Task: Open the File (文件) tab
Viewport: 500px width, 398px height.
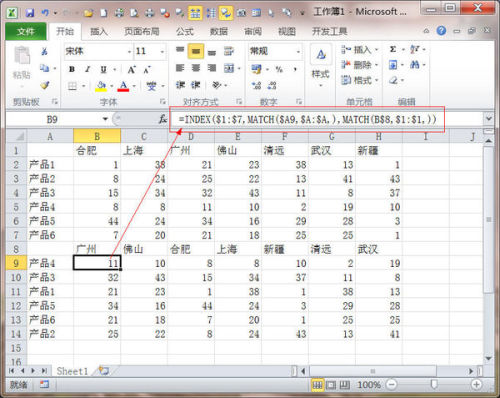Action: point(26,32)
